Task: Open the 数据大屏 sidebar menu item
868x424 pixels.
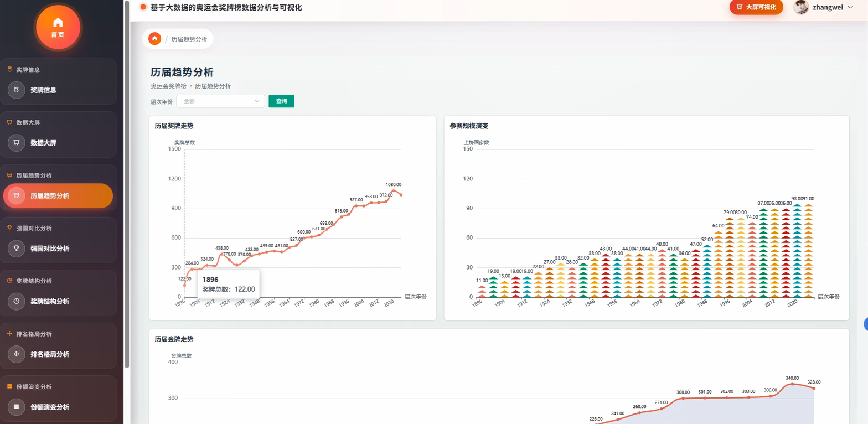Action: [x=58, y=143]
